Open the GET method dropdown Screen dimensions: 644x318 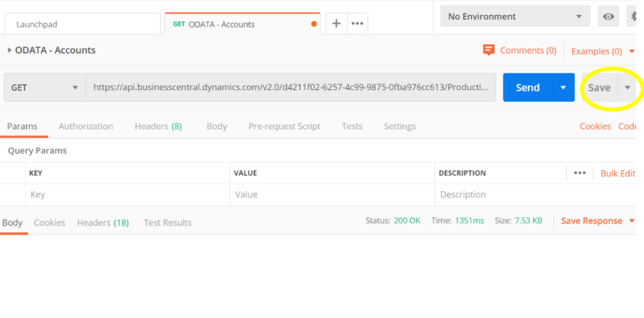pos(45,88)
